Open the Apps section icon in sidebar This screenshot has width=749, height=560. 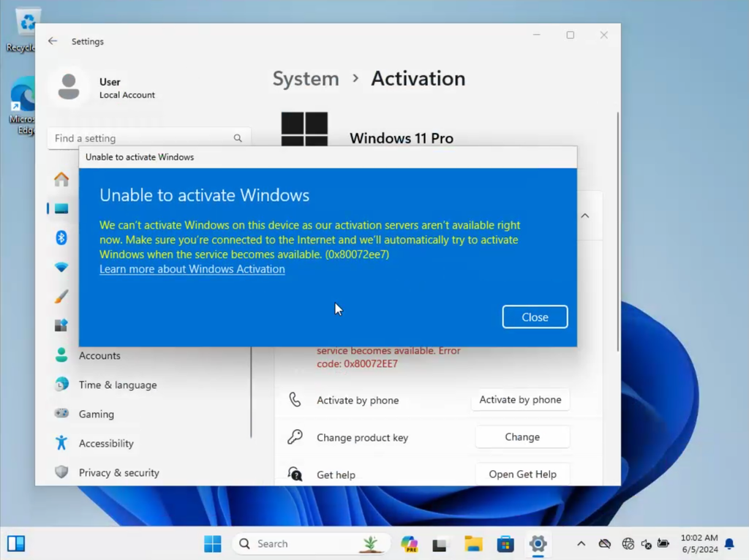[x=61, y=325]
